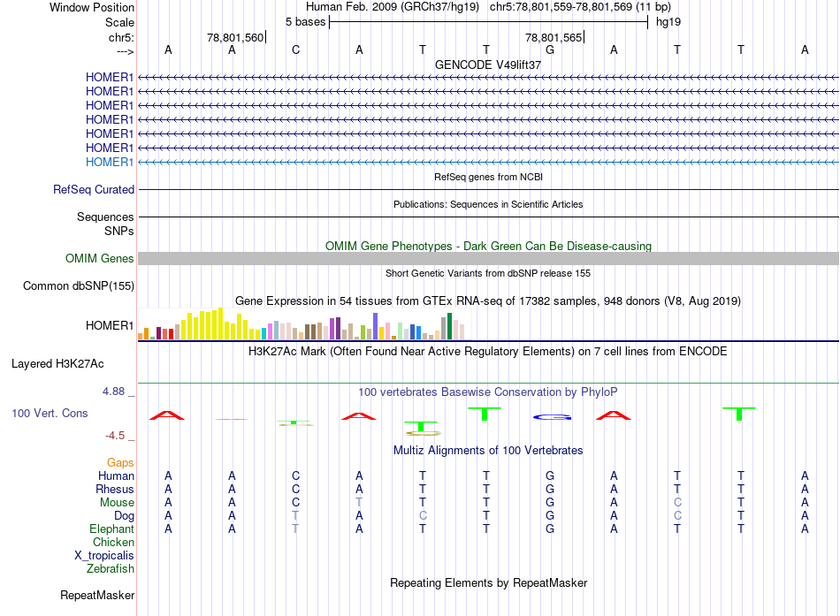Click the Gaps row label

120,463
